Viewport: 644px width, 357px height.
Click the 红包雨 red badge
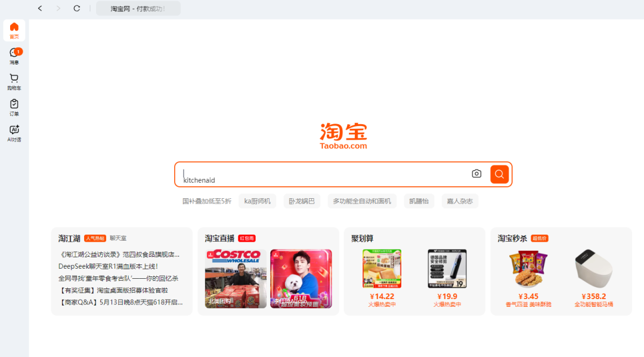point(247,238)
